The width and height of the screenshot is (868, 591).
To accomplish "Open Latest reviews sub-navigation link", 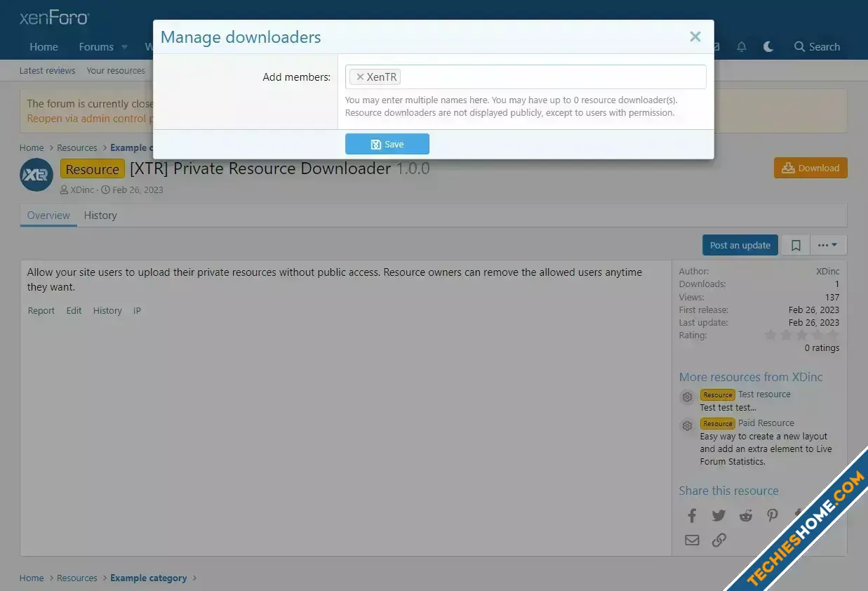I will [47, 70].
